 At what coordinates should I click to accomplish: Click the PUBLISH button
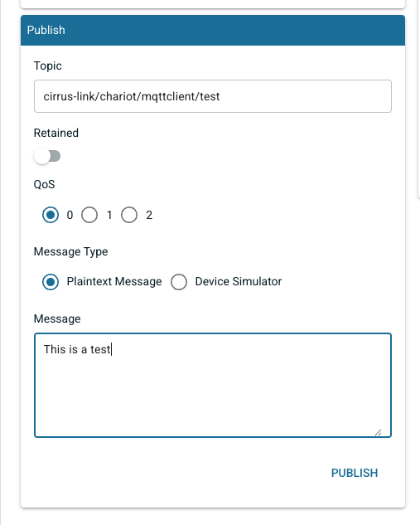355,473
